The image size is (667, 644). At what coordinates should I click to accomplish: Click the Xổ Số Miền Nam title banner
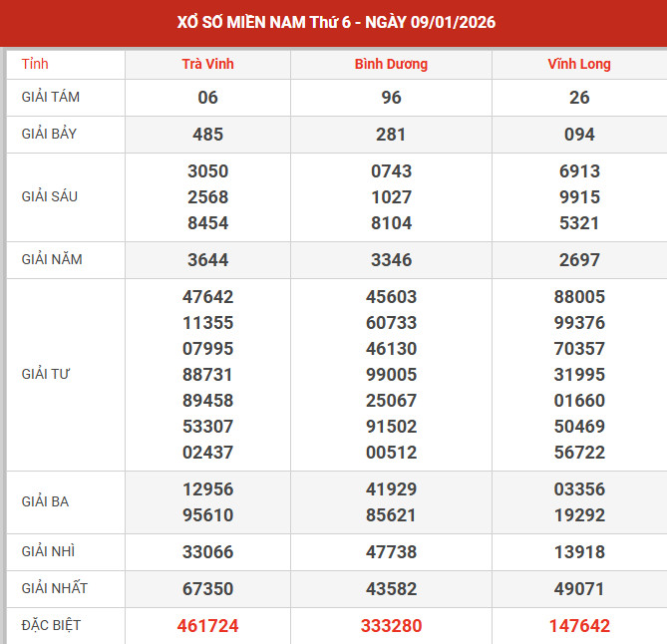click(333, 22)
